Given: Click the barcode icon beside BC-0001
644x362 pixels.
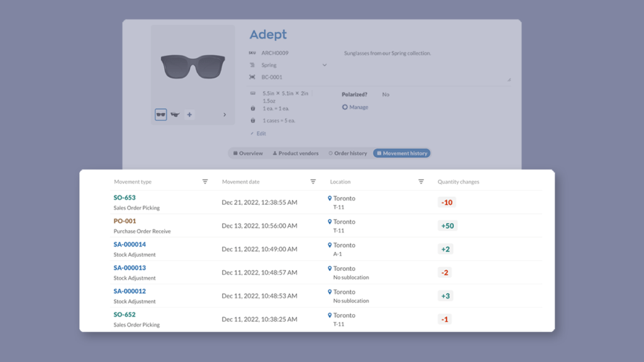Looking at the screenshot, I should 252,77.
